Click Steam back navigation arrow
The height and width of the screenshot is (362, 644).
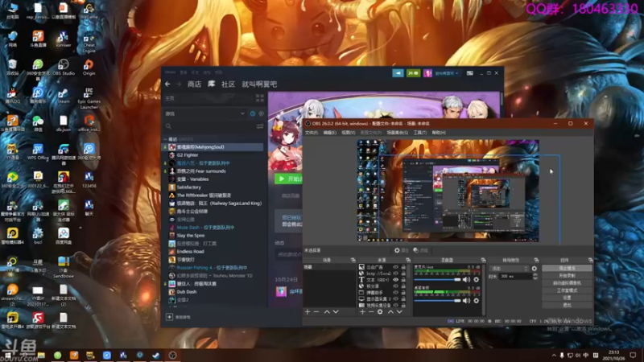pyautogui.click(x=167, y=84)
